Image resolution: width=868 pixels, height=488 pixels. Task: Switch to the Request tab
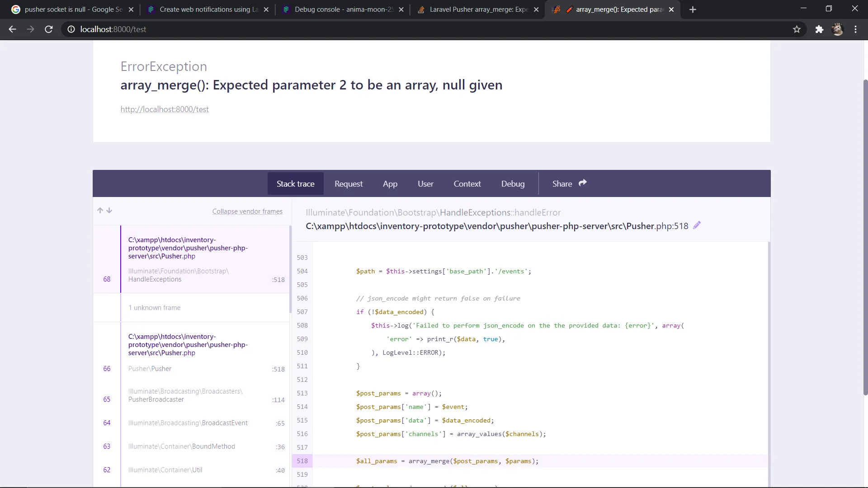point(348,184)
